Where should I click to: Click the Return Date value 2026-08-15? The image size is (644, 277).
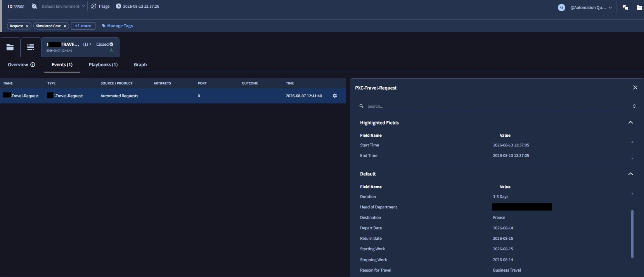[503, 238]
